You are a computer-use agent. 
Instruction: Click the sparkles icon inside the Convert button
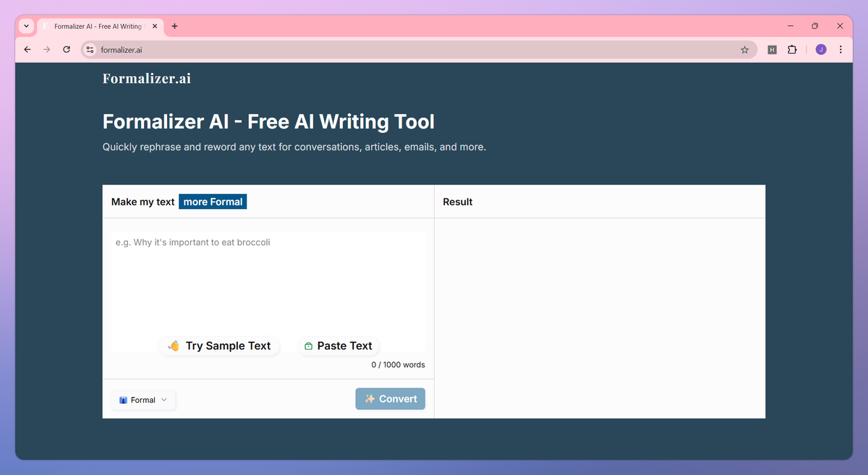coord(370,398)
